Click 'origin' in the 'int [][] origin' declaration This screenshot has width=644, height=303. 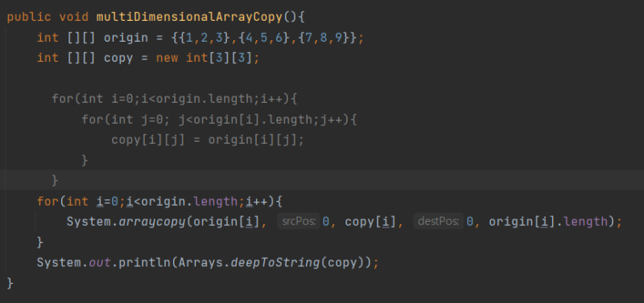coord(126,38)
